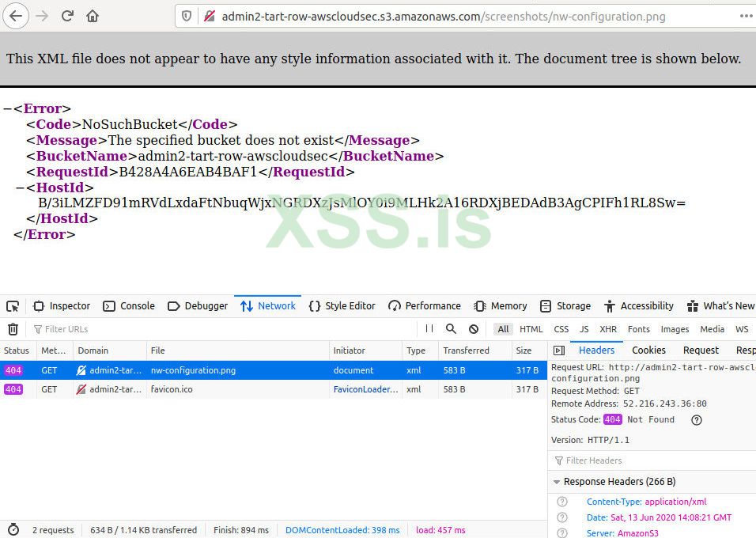Filter requests by Media
The image size is (756, 538).
[713, 329]
